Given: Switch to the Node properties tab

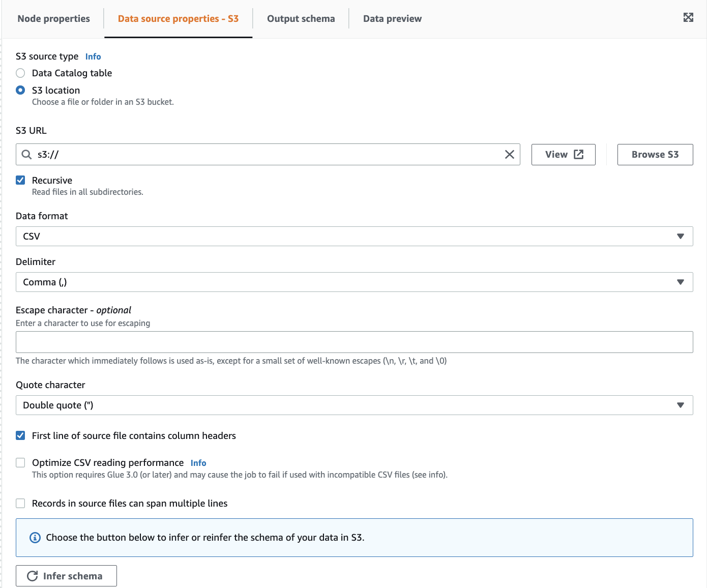Looking at the screenshot, I should click(x=53, y=19).
